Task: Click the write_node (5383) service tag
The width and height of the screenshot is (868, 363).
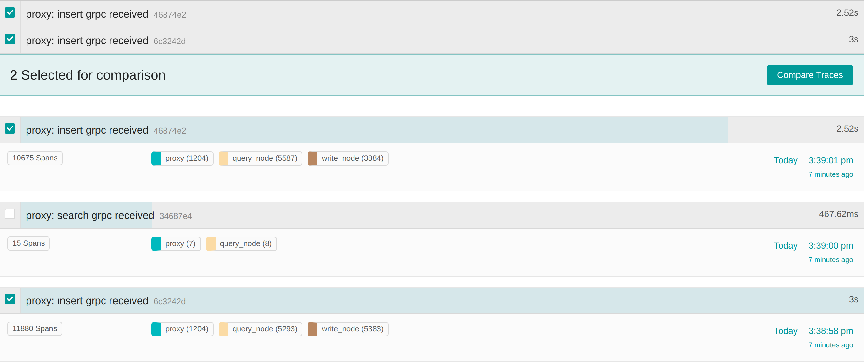Action: 348,329
